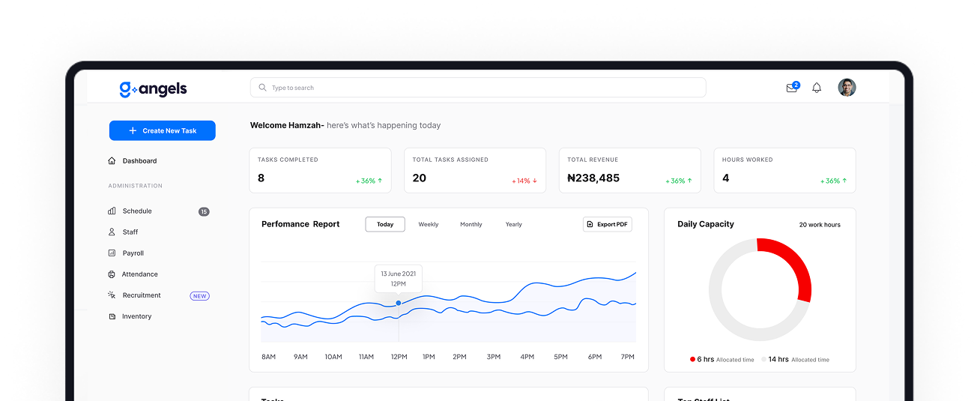Click the Dashboard home icon
Image resolution: width=980 pixels, height=401 pixels.
pyautogui.click(x=112, y=160)
